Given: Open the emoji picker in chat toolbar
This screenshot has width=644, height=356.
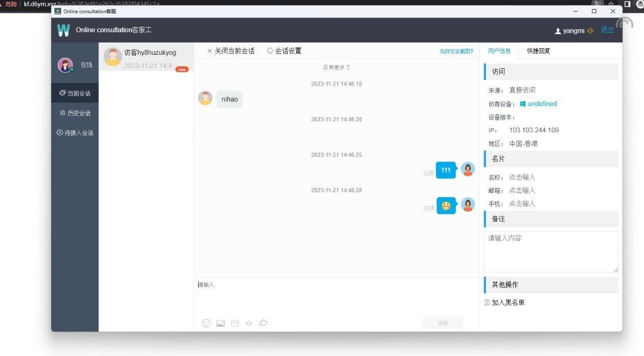Looking at the screenshot, I should (206, 323).
